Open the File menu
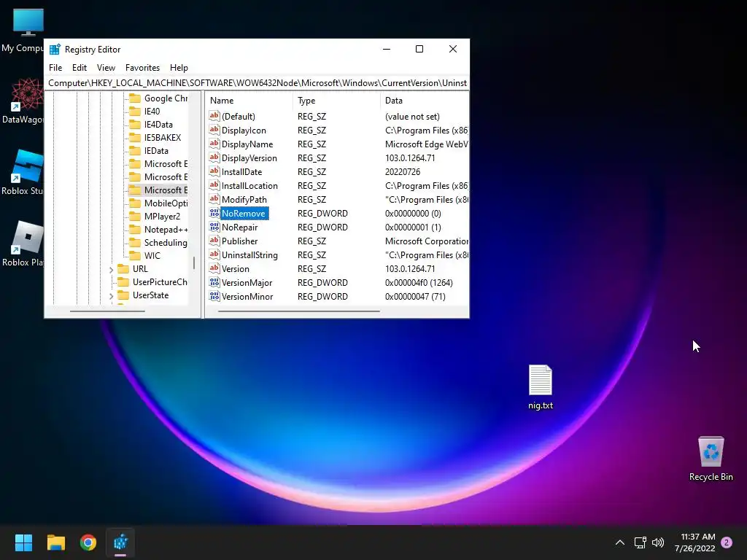The height and width of the screenshot is (560, 747). [55, 68]
